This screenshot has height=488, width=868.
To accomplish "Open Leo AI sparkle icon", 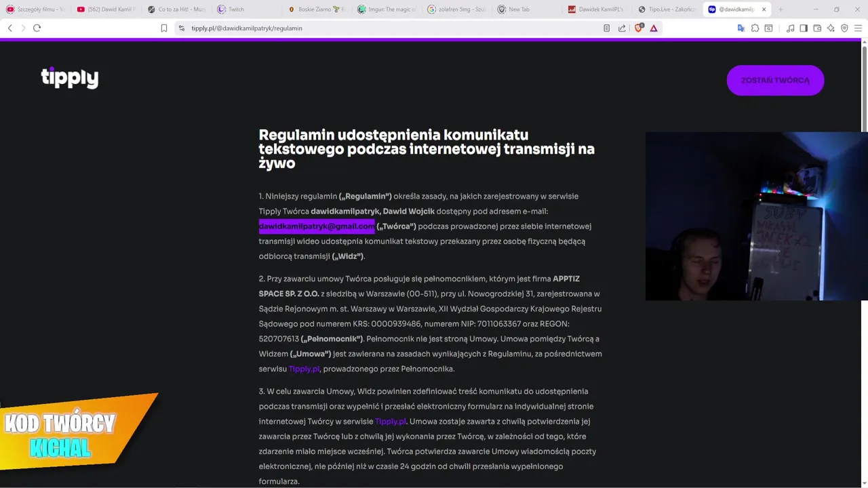I will (831, 28).
